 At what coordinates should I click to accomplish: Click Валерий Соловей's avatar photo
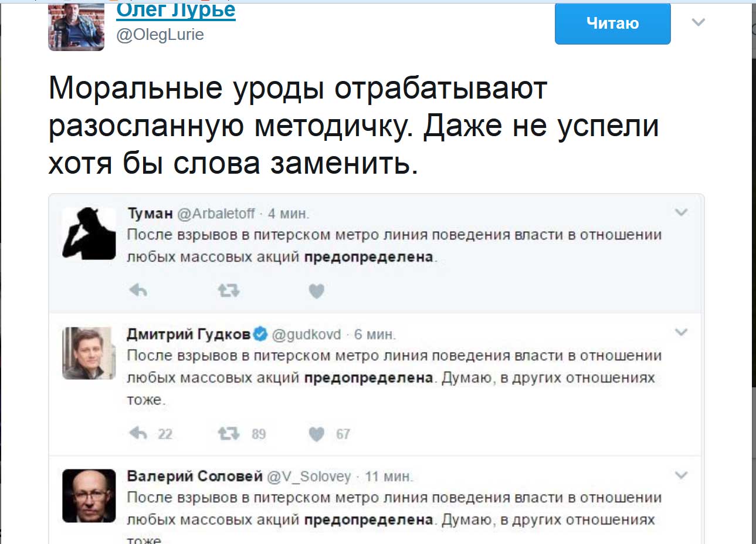[89, 496]
